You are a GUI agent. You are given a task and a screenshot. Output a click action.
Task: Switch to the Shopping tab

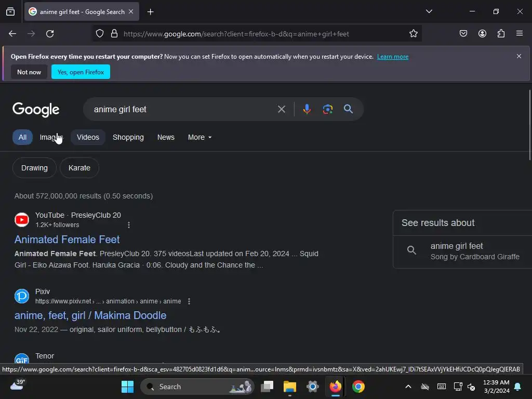point(128,137)
